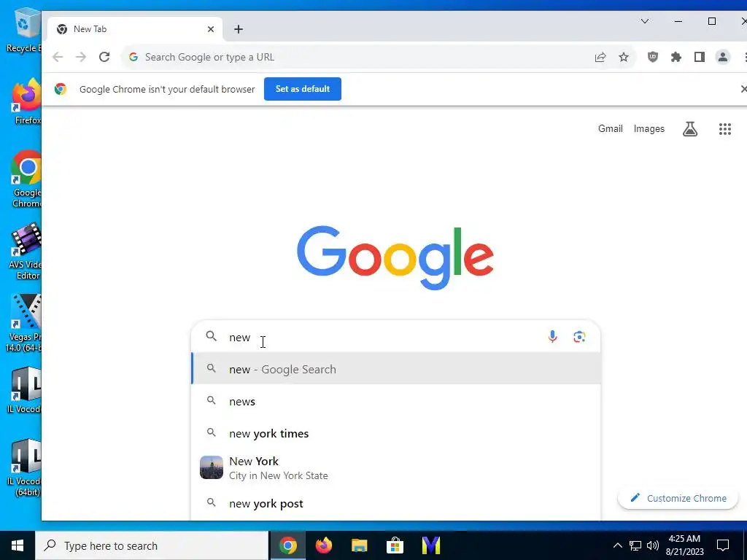Select 'new - Google Search' suggestion
This screenshot has width=747, height=560.
[x=395, y=369]
